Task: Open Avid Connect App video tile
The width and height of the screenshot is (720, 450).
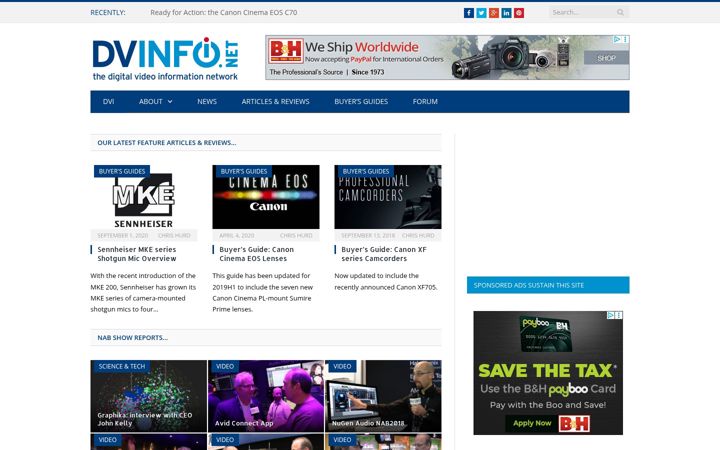Action: point(266,396)
